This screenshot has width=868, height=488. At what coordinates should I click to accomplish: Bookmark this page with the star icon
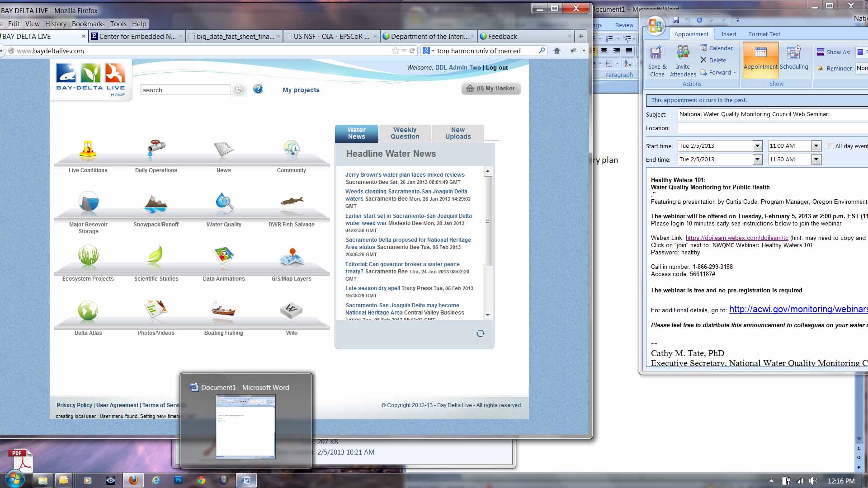[396, 51]
